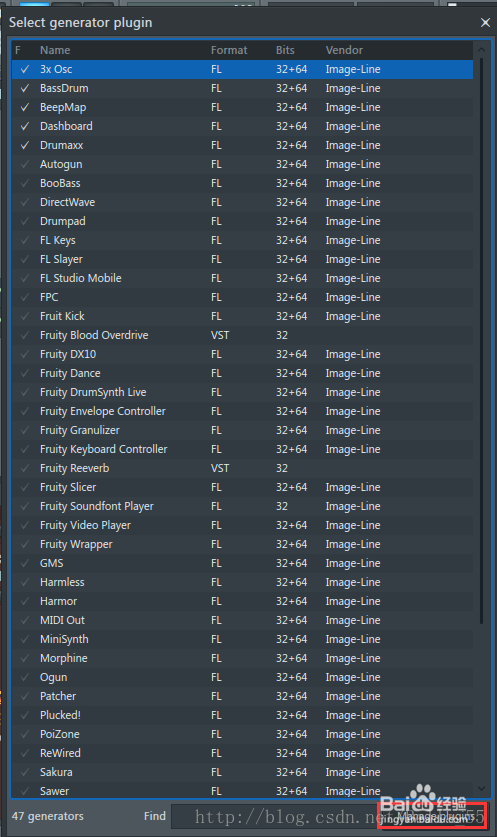The height and width of the screenshot is (837, 497).
Task: Enable favorite checkmark for Autogun
Action: point(25,164)
